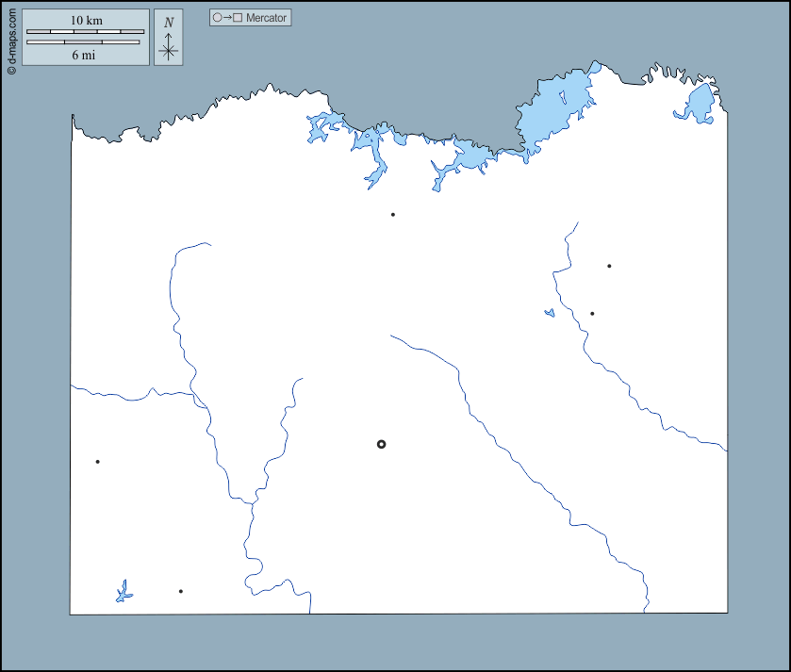The image size is (791, 672).
Task: Click the westernmost lake along the northern coast
Action: click(x=323, y=125)
